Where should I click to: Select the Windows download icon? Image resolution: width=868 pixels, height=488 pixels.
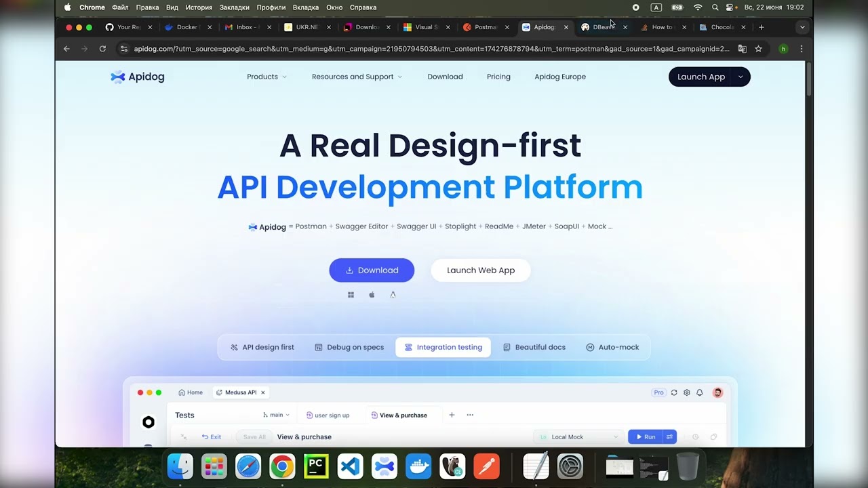coord(351,295)
